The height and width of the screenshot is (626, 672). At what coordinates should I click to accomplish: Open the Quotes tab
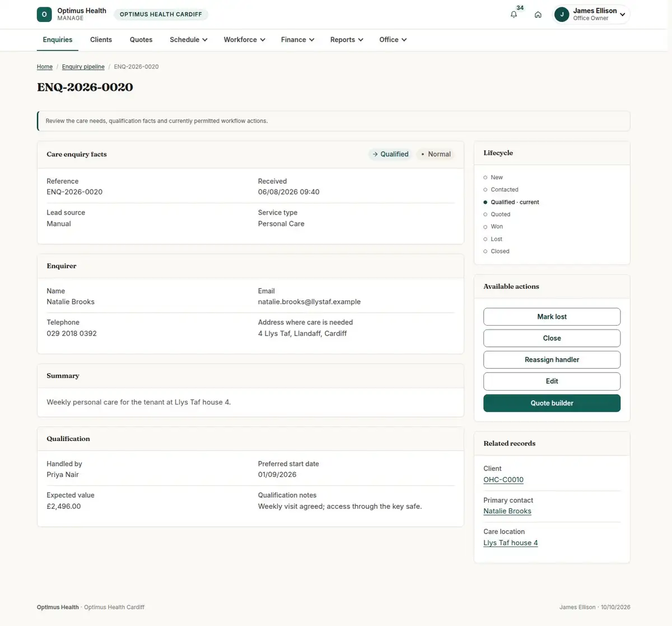click(141, 40)
